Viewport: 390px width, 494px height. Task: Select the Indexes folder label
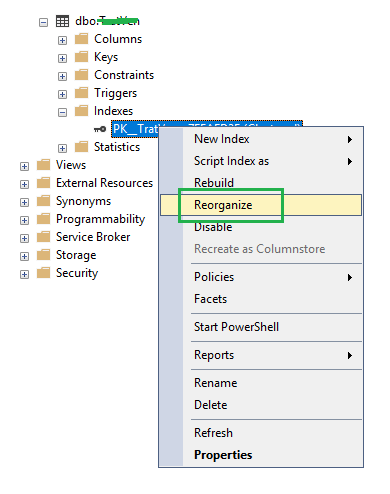coord(113,111)
